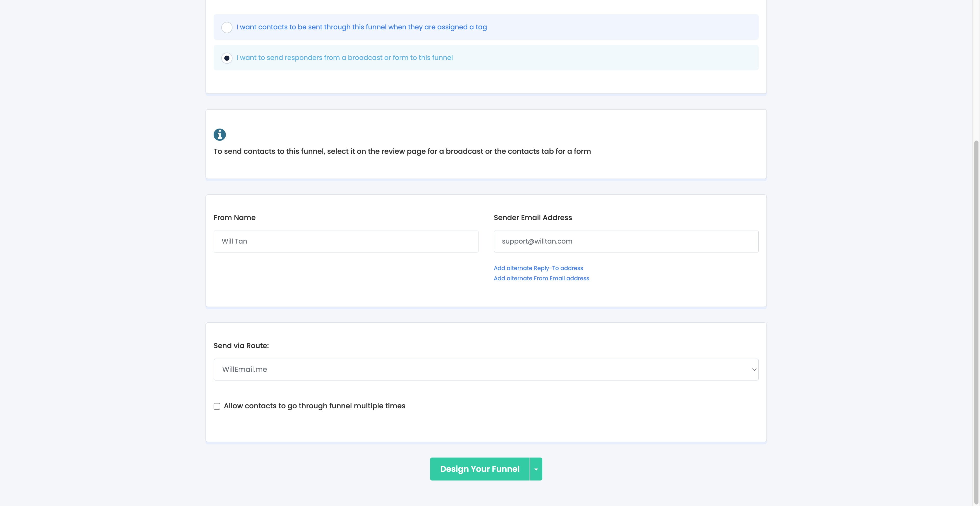980x506 pixels.
Task: Click the Send via Route label
Action: [241, 345]
